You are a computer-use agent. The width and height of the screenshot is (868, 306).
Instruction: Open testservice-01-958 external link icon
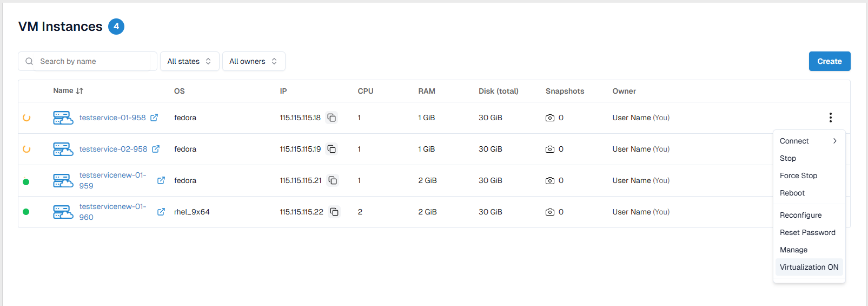[x=154, y=118]
